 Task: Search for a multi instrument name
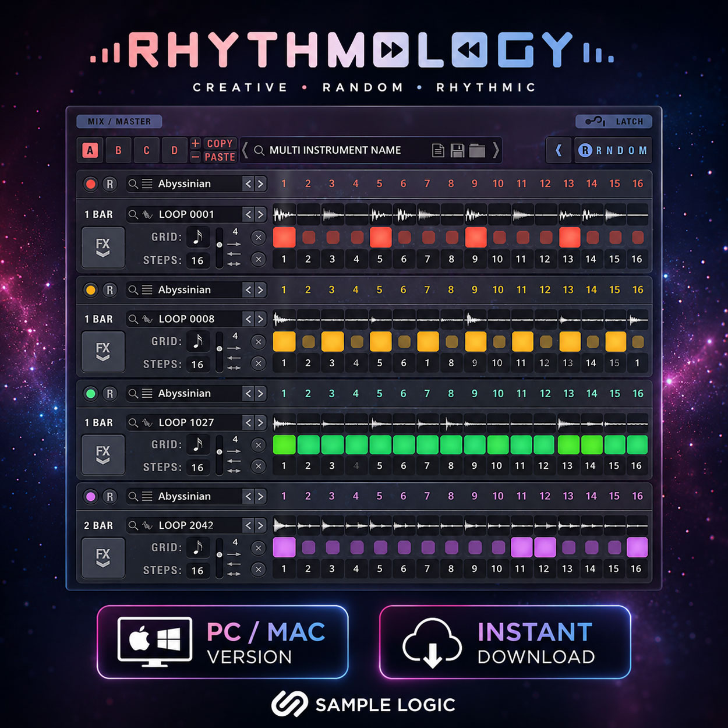tap(259, 150)
